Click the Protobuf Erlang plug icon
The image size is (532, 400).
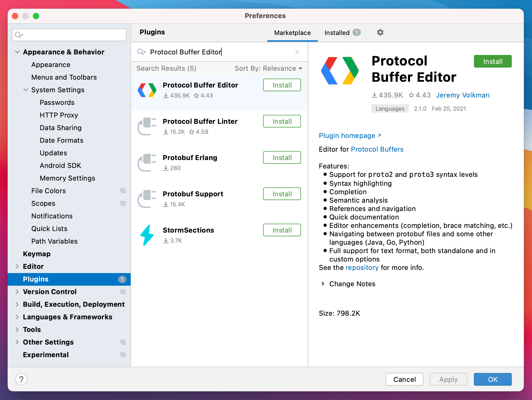tap(147, 163)
